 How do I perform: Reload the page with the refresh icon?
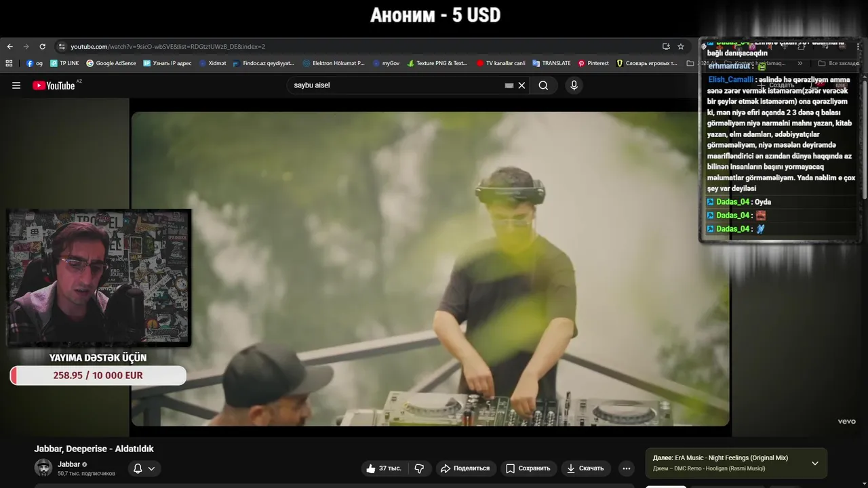[42, 47]
